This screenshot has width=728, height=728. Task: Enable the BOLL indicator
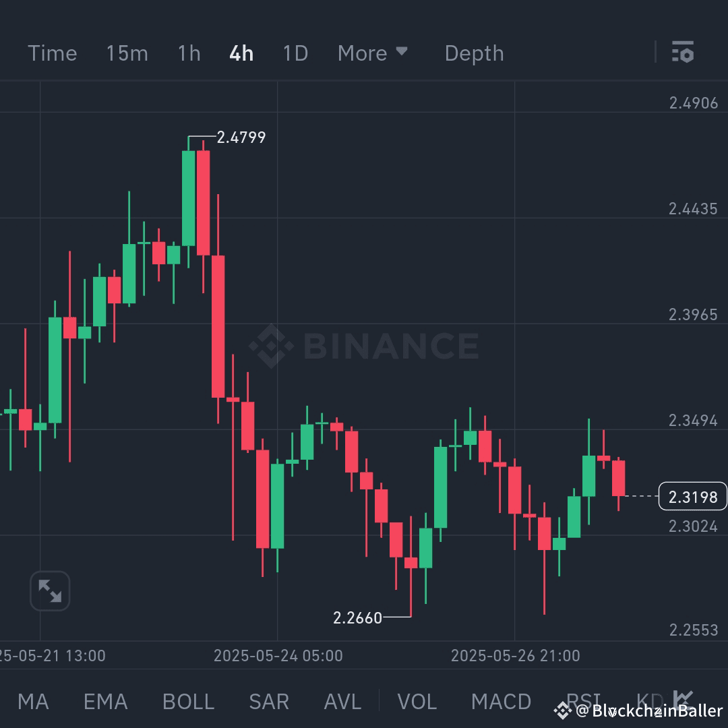click(187, 702)
